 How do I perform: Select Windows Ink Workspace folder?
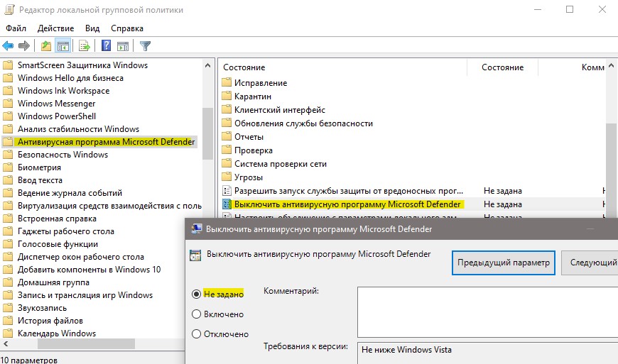point(63,91)
